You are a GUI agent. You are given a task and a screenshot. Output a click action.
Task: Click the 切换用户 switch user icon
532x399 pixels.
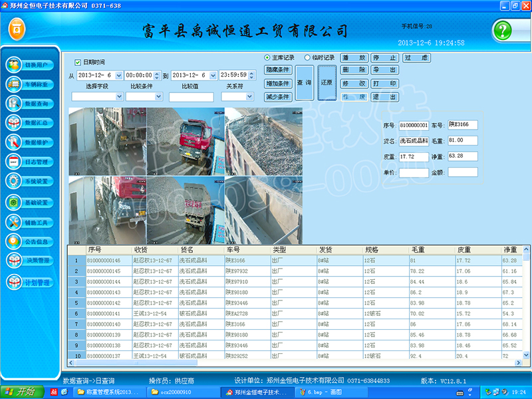tap(15, 65)
